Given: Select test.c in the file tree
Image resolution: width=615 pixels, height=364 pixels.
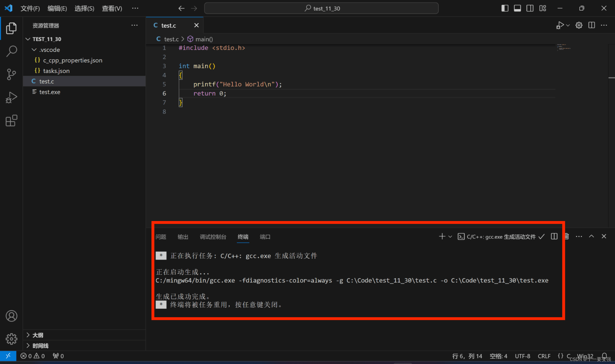Looking at the screenshot, I should (x=84, y=81).
